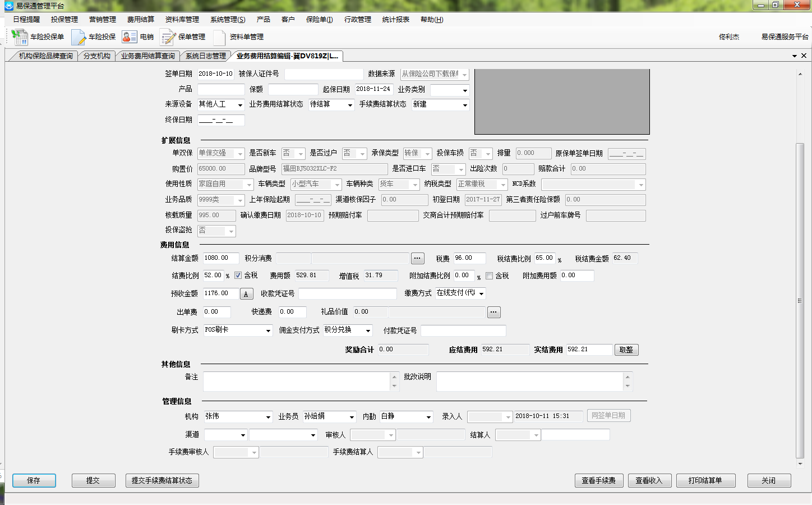Screen dimensions: 812x505
Task: Click the 保存 button
Action: (34, 480)
